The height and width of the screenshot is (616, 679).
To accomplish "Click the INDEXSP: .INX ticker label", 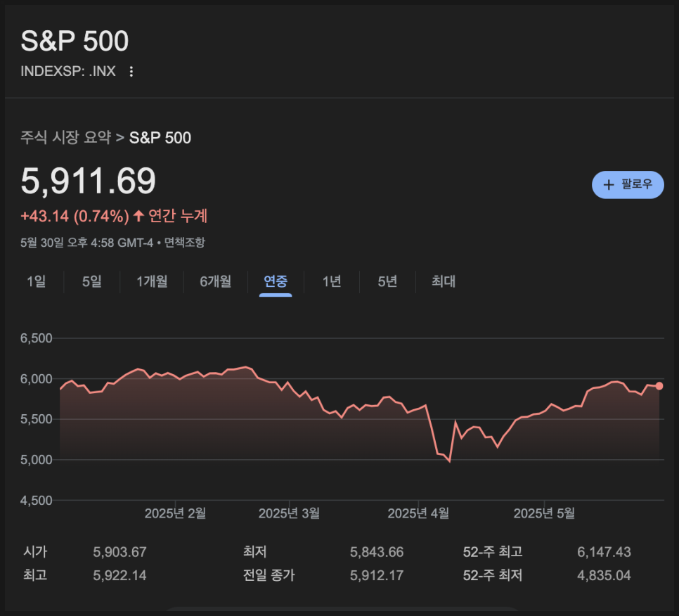I will pos(68,71).
